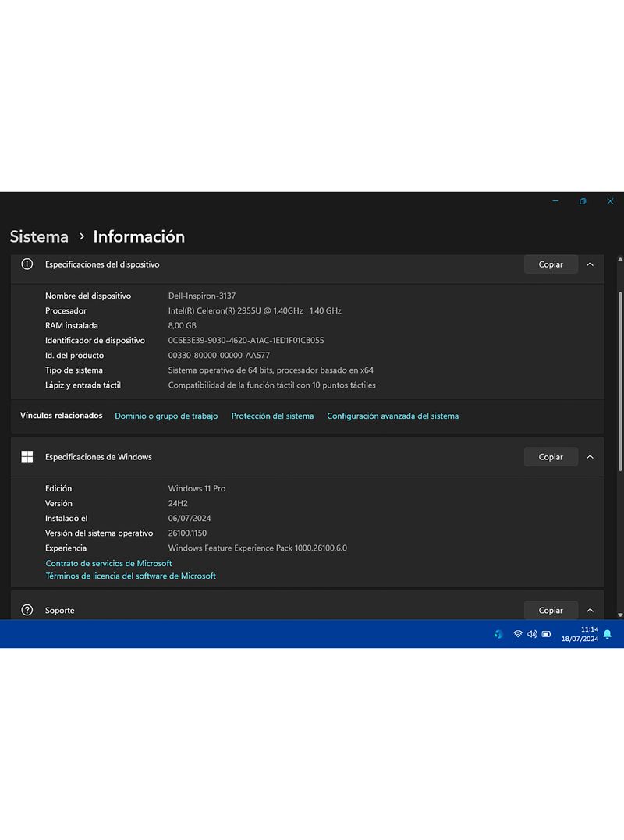
Task: Click the Id. del producto label
Action: pyautogui.click(x=74, y=355)
